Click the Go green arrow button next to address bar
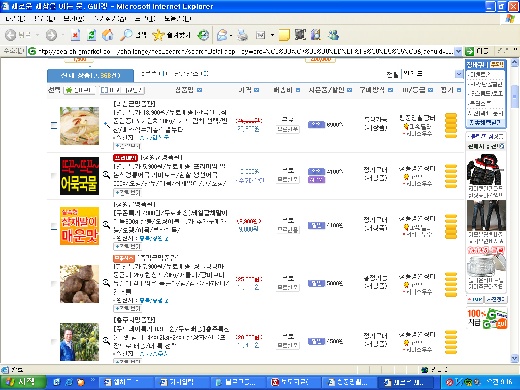Viewport: 520px width, 390px height. tap(469, 51)
